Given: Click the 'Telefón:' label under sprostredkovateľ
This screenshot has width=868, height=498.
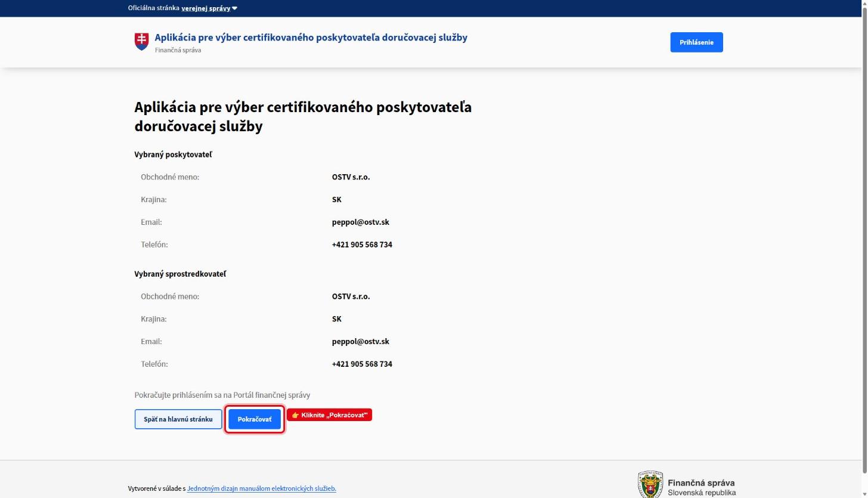Looking at the screenshot, I should point(154,364).
